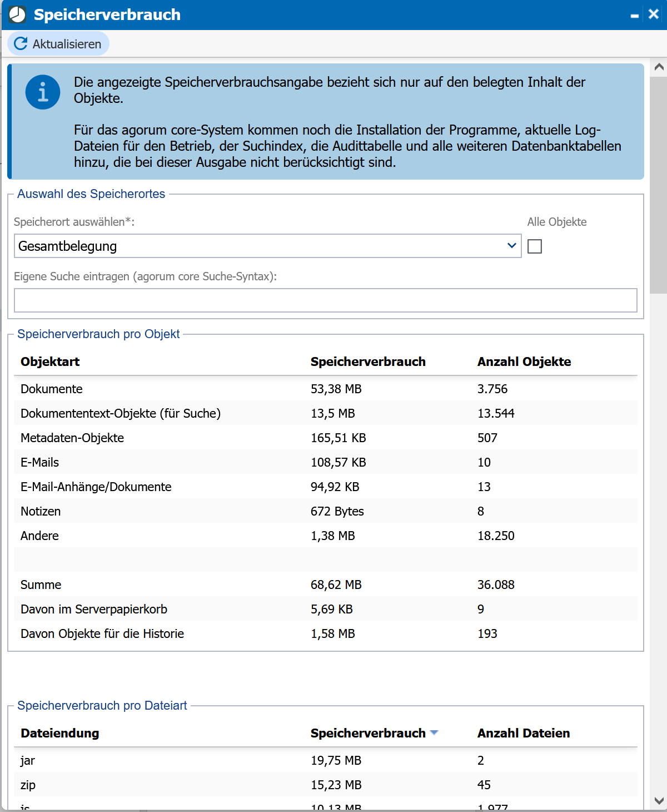Screen dimensions: 667x812
Task: Click the 19,75 MB value
Action: 336,760
